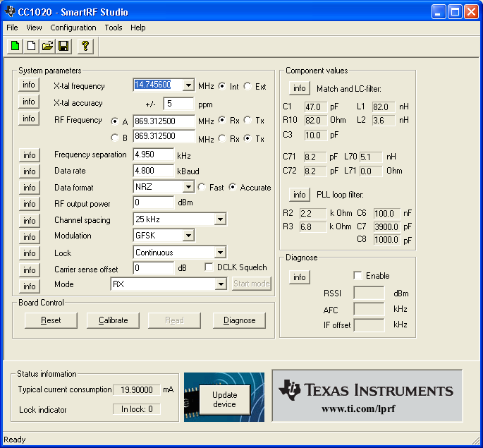Image resolution: width=483 pixels, height=448 pixels.
Task: Select Accurate data format option
Action: coord(233,187)
